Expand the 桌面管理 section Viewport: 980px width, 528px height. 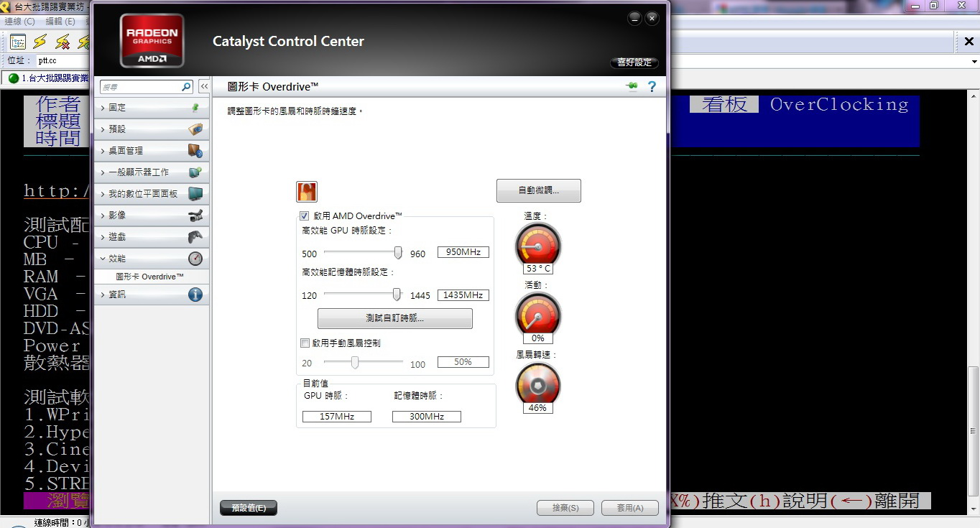[x=152, y=151]
